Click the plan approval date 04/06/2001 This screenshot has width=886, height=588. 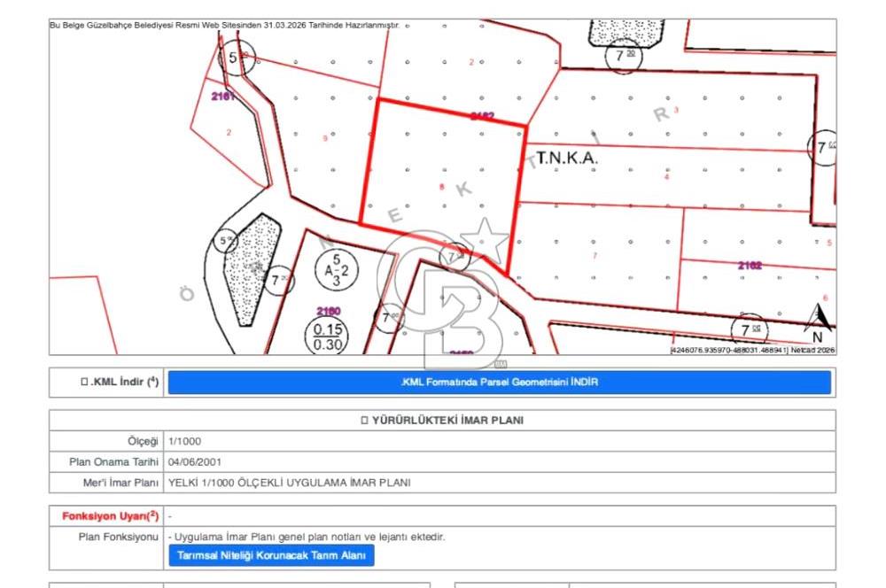(x=194, y=461)
